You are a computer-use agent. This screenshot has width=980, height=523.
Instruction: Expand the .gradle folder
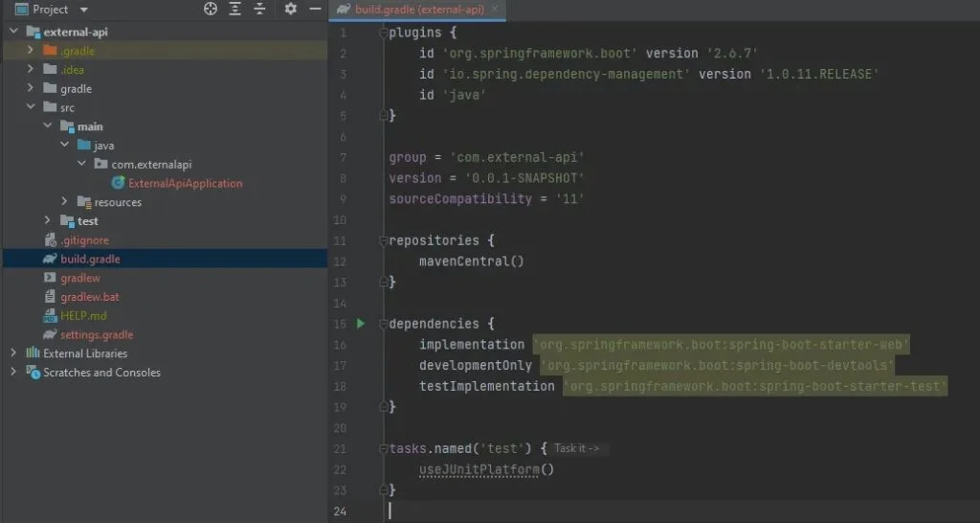click(30, 51)
